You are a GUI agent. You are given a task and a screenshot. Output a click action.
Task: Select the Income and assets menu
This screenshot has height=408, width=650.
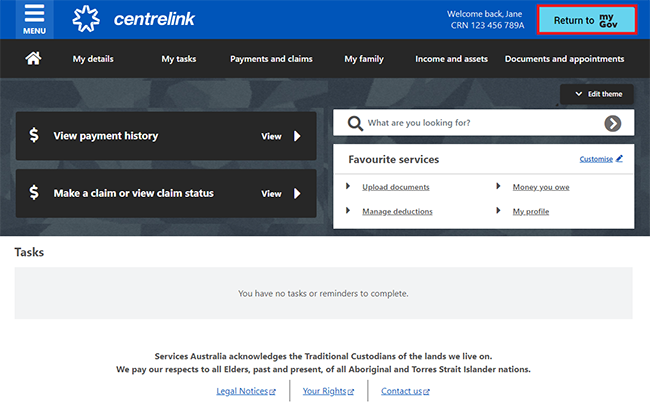coord(451,59)
